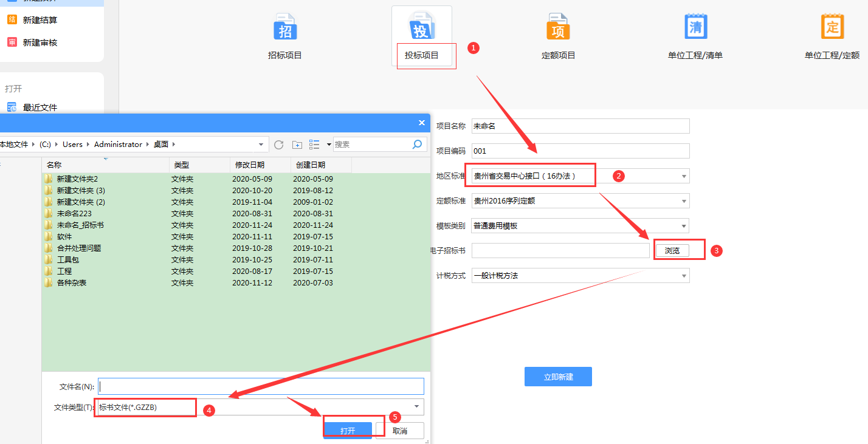
Task: Click the 文件名 input field
Action: [261, 387]
